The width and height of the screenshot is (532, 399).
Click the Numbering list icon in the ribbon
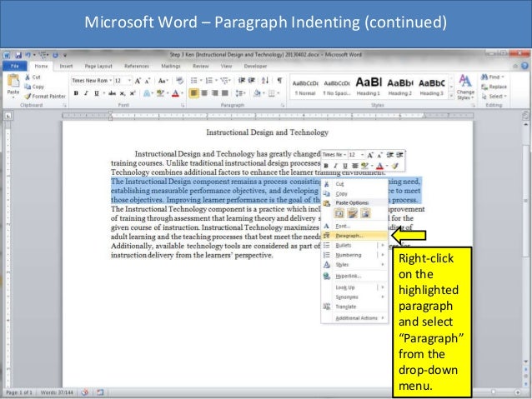tap(209, 81)
